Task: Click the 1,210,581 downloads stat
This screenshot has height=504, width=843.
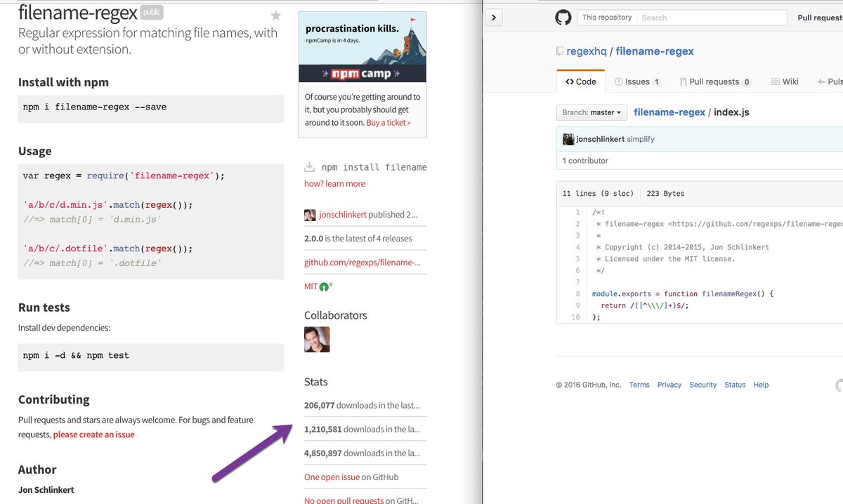Action: coord(362,429)
